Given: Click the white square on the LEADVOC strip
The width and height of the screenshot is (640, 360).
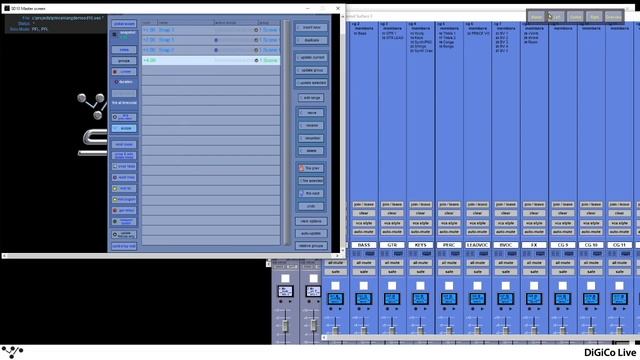Looking at the screenshot, I should [x=477, y=285].
